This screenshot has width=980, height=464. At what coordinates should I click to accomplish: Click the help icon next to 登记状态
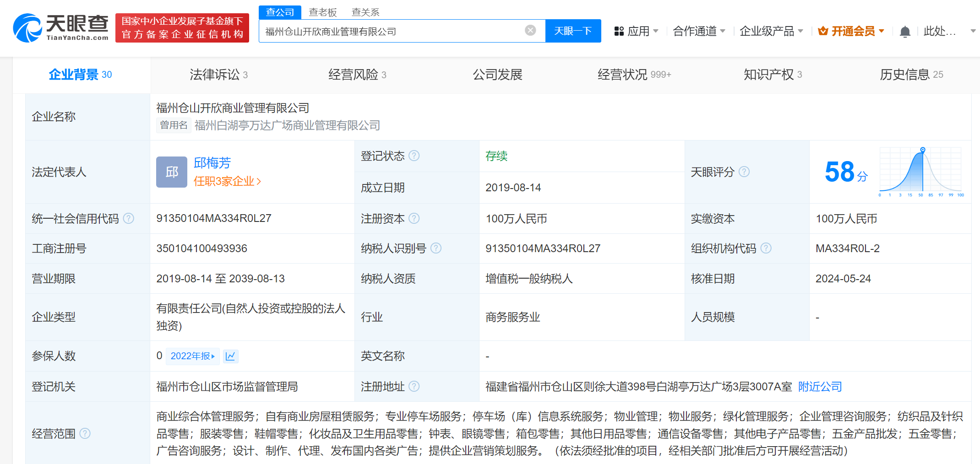[414, 156]
